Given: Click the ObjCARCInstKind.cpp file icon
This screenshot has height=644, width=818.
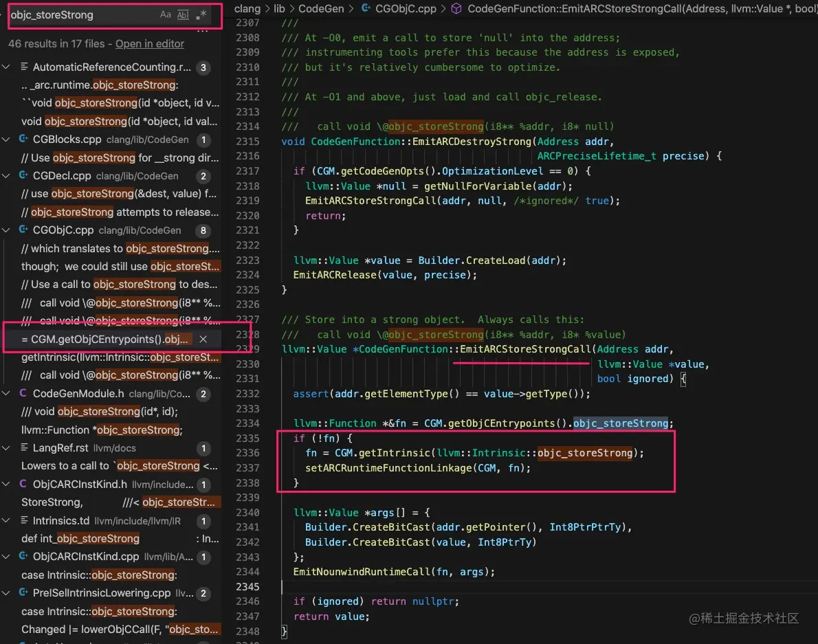Looking at the screenshot, I should 23,556.
